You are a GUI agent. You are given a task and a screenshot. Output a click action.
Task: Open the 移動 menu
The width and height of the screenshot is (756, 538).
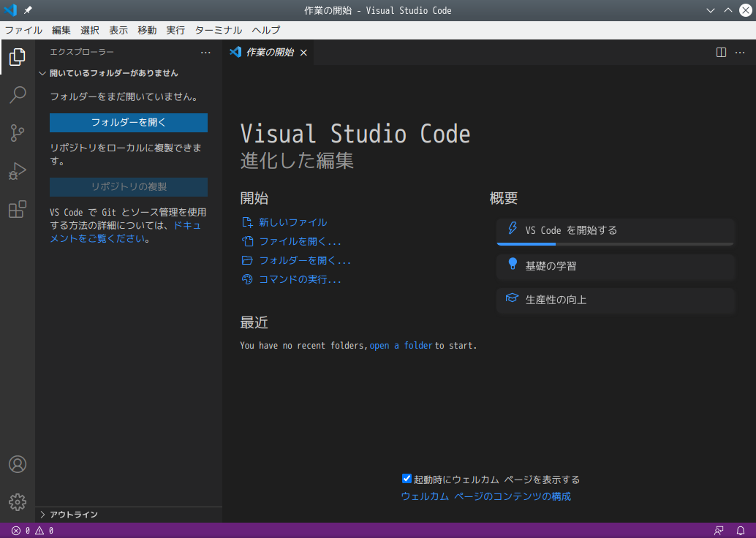point(147,31)
